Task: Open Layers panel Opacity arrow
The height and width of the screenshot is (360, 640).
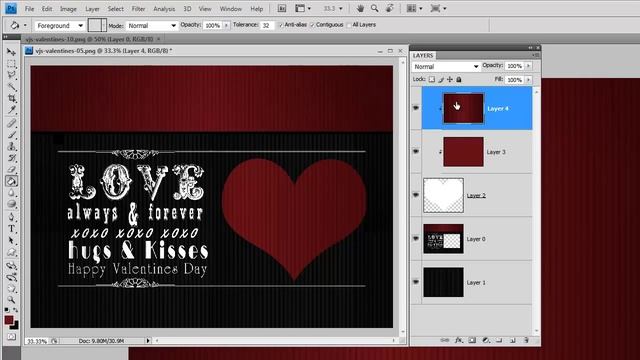Action: pos(528,66)
